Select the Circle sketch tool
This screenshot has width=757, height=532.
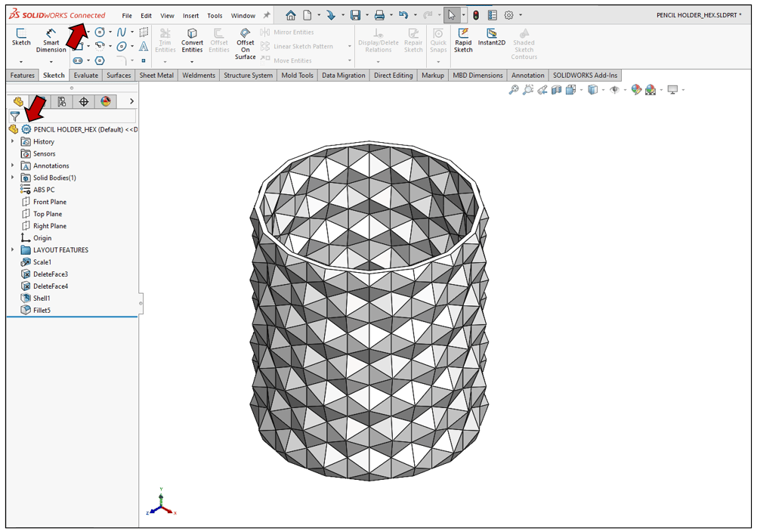(x=100, y=32)
